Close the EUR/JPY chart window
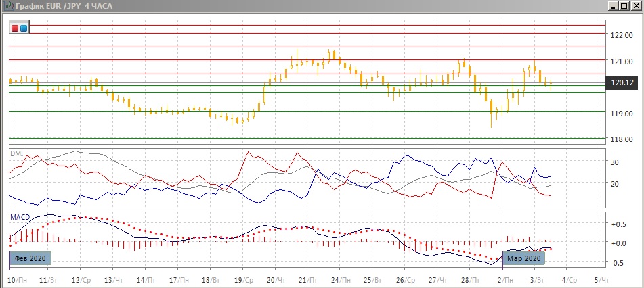The width and height of the screenshot is (644, 288). click(635, 5)
